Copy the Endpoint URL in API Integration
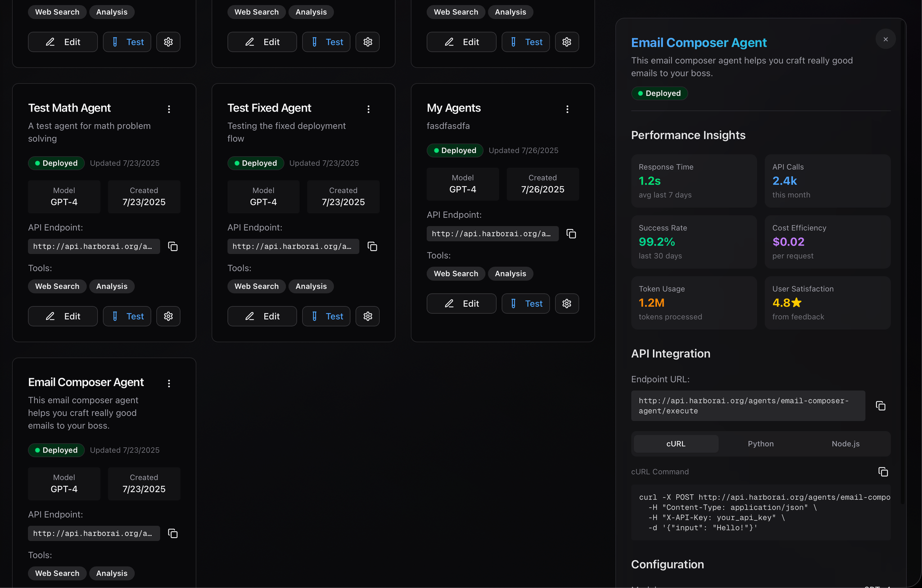This screenshot has width=922, height=588. click(x=881, y=405)
